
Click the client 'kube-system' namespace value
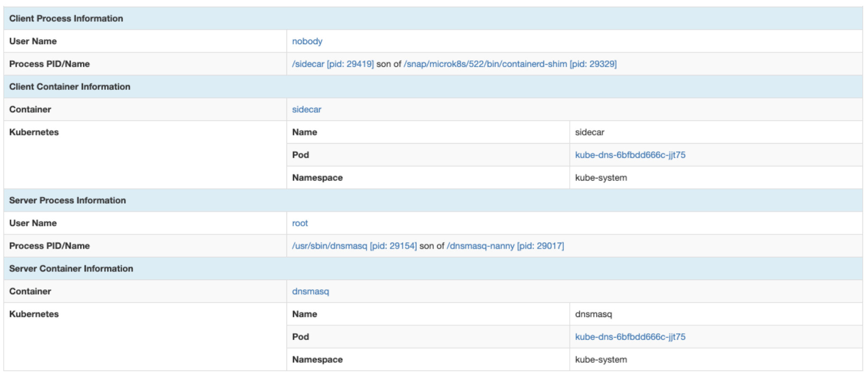(x=601, y=178)
